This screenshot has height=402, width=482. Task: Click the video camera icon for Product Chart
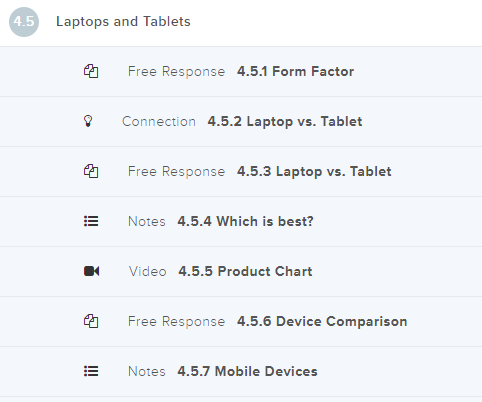coord(91,271)
